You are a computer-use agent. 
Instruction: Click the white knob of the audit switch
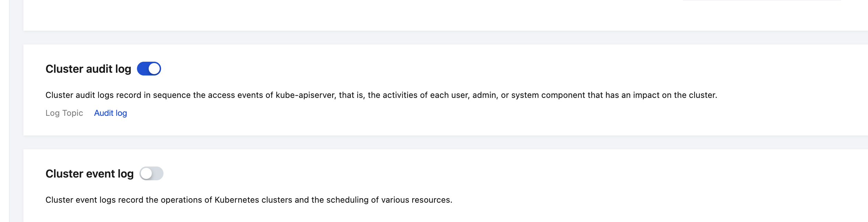click(154, 69)
